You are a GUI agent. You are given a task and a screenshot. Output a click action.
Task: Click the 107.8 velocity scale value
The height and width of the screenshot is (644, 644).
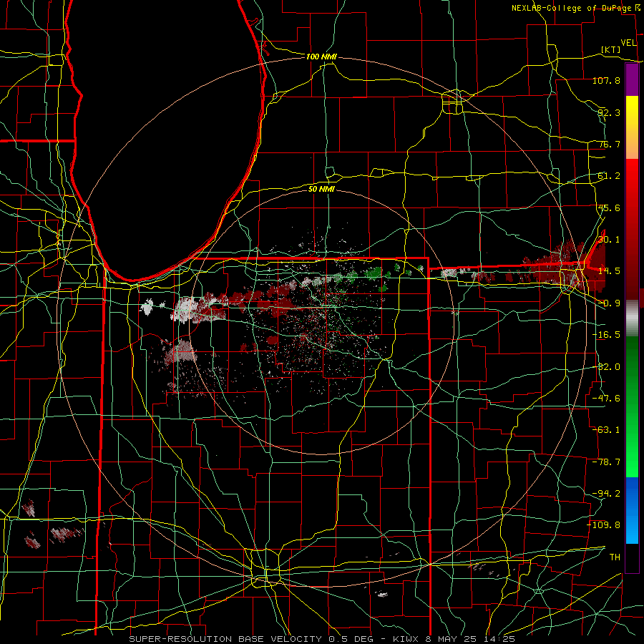click(x=606, y=80)
